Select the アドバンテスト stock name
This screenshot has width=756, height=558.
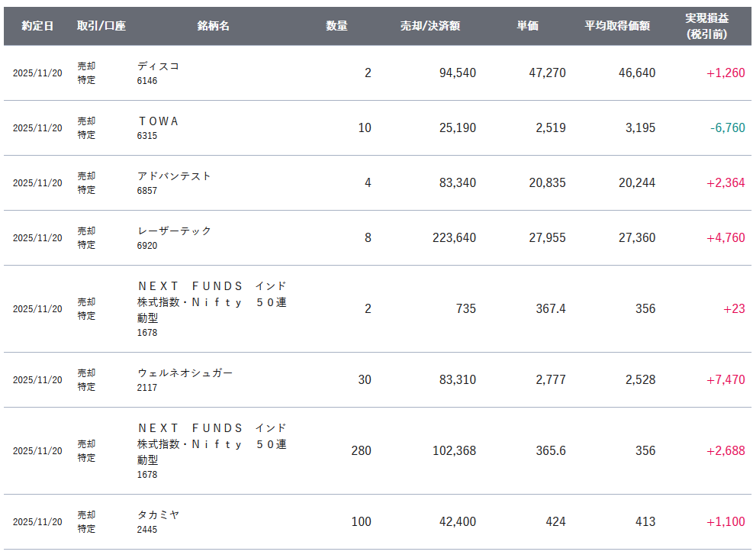coord(174,176)
